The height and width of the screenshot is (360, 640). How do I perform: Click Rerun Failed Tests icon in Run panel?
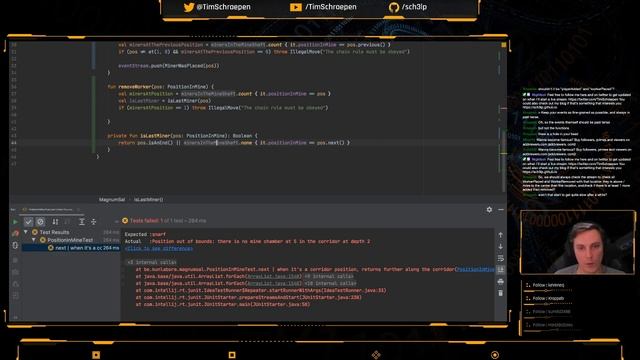[x=16, y=233]
